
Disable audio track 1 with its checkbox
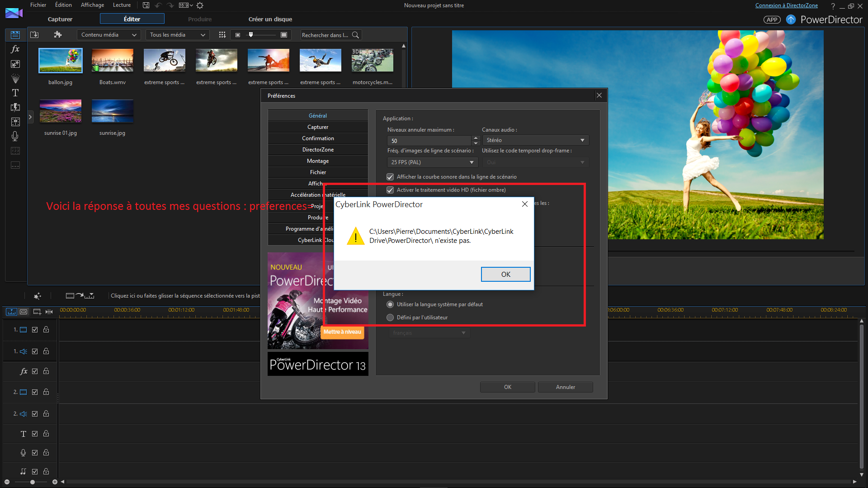point(35,351)
